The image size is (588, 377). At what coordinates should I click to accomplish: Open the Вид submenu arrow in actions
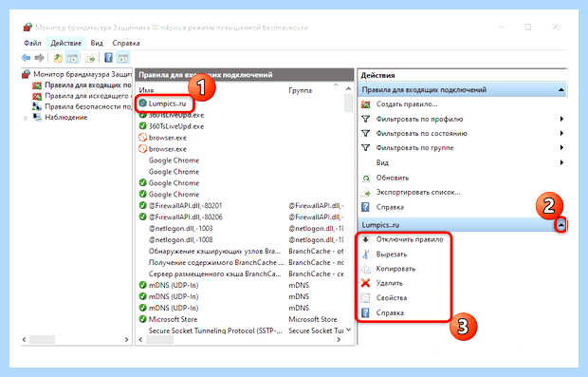(x=561, y=162)
